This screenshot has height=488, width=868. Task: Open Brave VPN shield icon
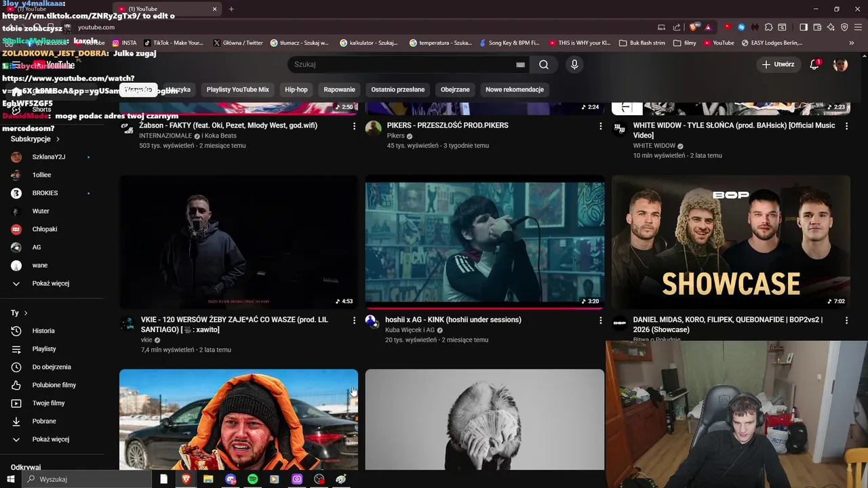coord(844,27)
